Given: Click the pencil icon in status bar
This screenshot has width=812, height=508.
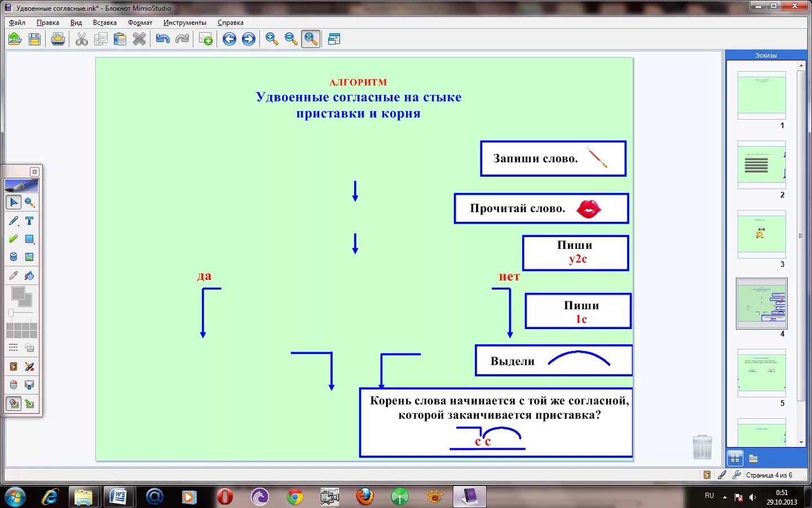Looking at the screenshot, I should coord(722,475).
